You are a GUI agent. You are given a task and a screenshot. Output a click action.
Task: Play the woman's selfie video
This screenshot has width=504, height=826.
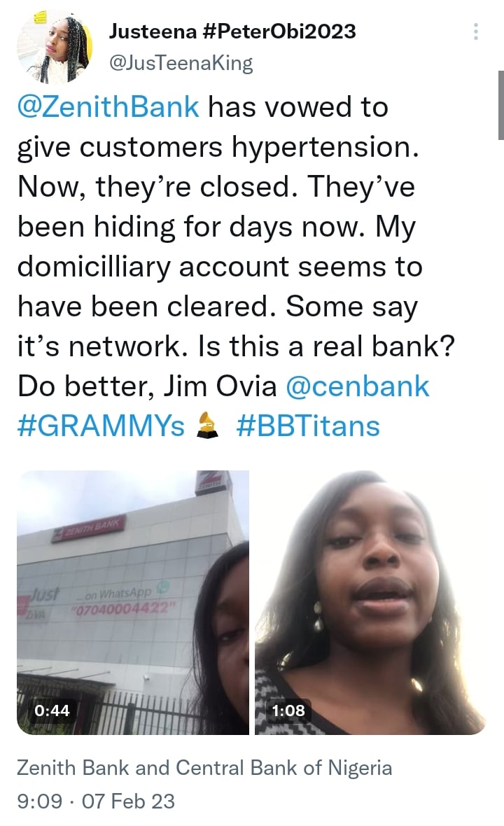370,602
